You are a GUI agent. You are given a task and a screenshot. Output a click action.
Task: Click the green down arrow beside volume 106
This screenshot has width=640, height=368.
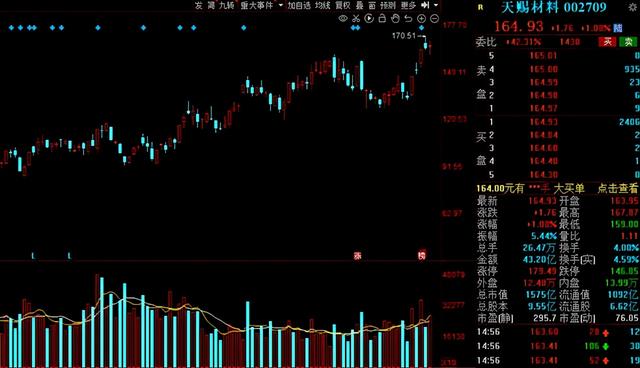click(x=606, y=347)
